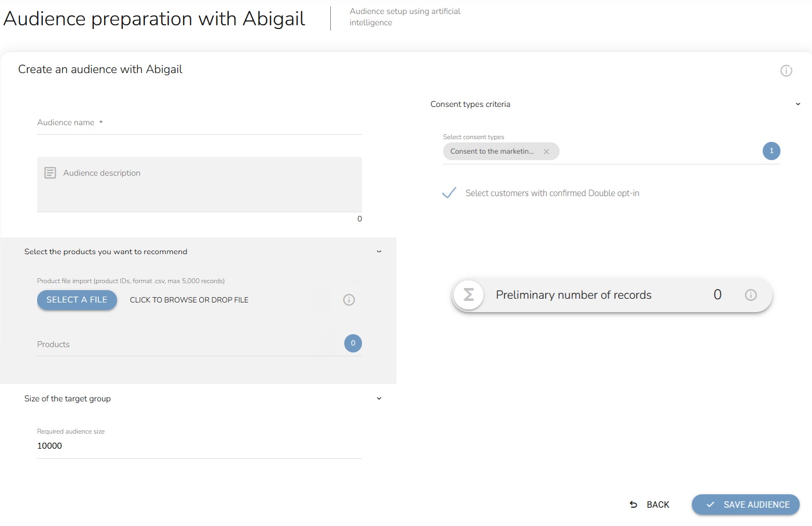812x526 pixels.
Task: Click the sigma icon in records summary
Action: coord(468,295)
